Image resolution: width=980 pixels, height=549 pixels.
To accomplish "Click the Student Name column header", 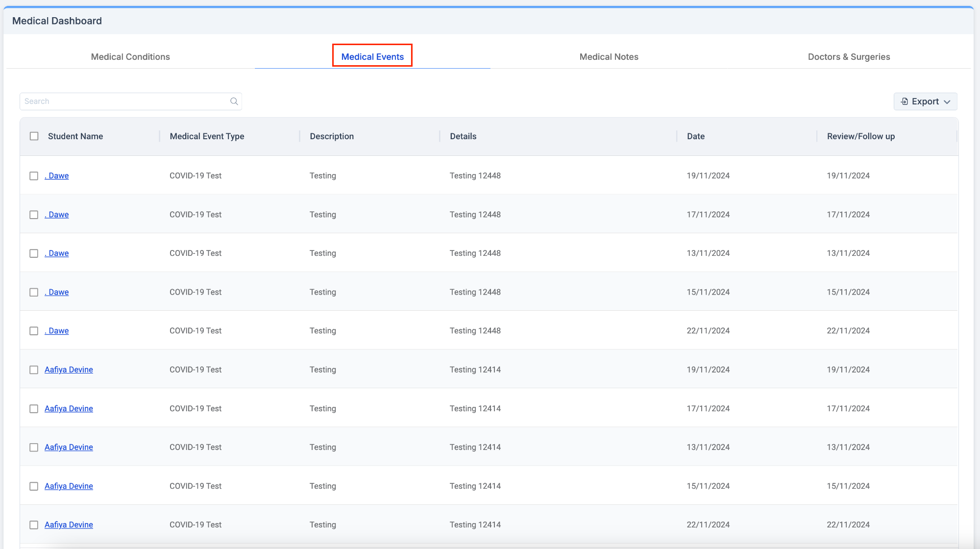I will (75, 136).
